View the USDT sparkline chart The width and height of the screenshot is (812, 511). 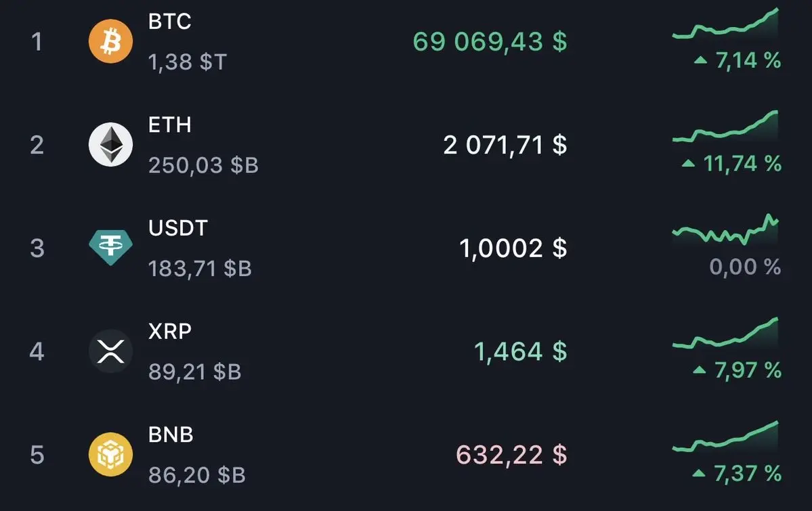tap(725, 229)
